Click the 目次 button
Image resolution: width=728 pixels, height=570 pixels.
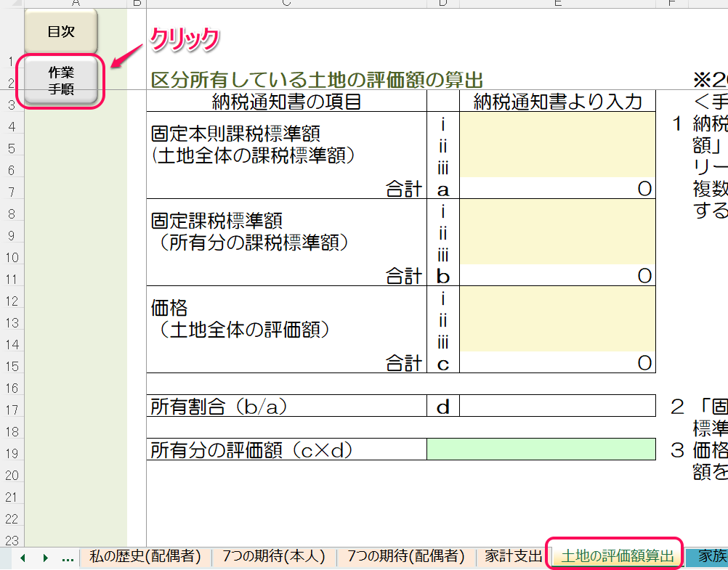click(x=61, y=32)
